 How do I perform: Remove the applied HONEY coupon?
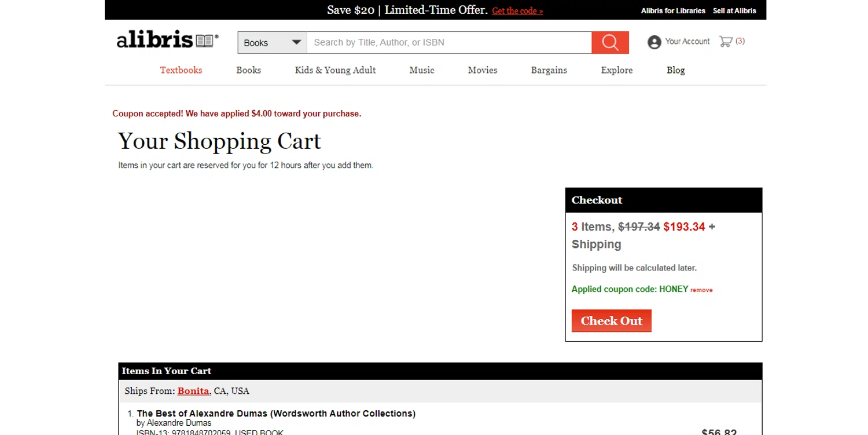701,290
